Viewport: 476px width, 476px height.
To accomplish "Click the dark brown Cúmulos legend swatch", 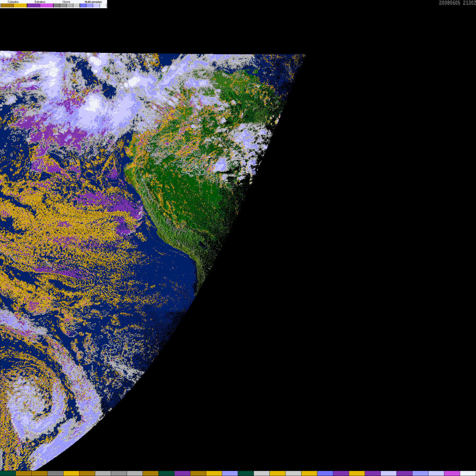I will (x=7, y=5).
